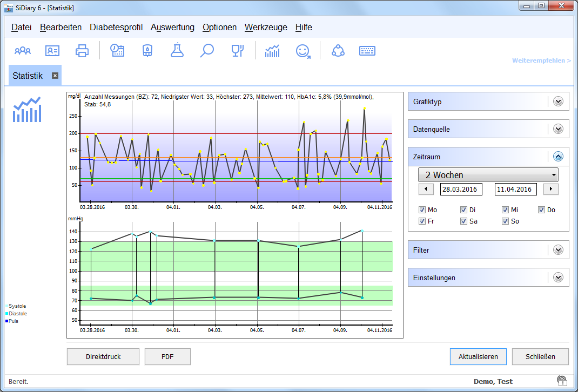Expand the Filter section
578x392 pixels.
click(558, 251)
